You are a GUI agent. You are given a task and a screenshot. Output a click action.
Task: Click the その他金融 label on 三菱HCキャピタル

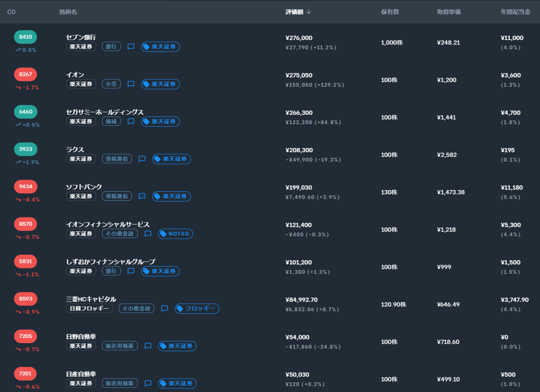pyautogui.click(x=136, y=308)
